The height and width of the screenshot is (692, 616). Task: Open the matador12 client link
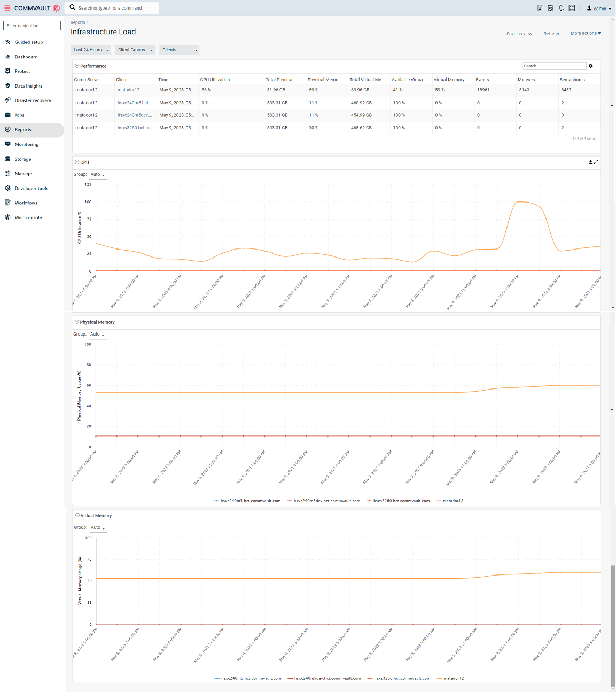pyautogui.click(x=128, y=90)
